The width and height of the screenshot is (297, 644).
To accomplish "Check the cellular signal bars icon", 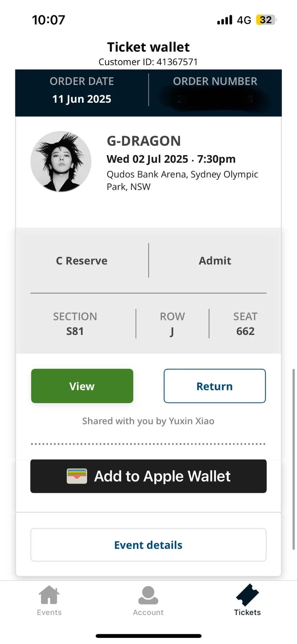I will (x=225, y=20).
